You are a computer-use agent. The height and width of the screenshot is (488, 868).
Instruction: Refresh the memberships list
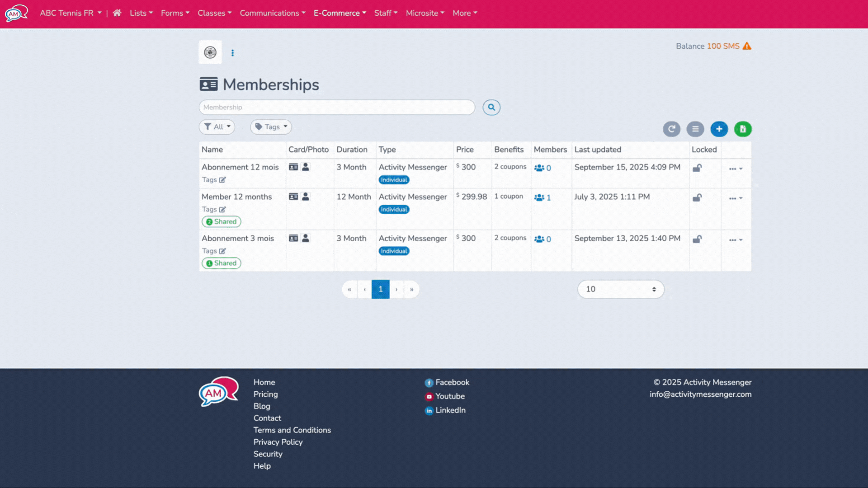[672, 129]
